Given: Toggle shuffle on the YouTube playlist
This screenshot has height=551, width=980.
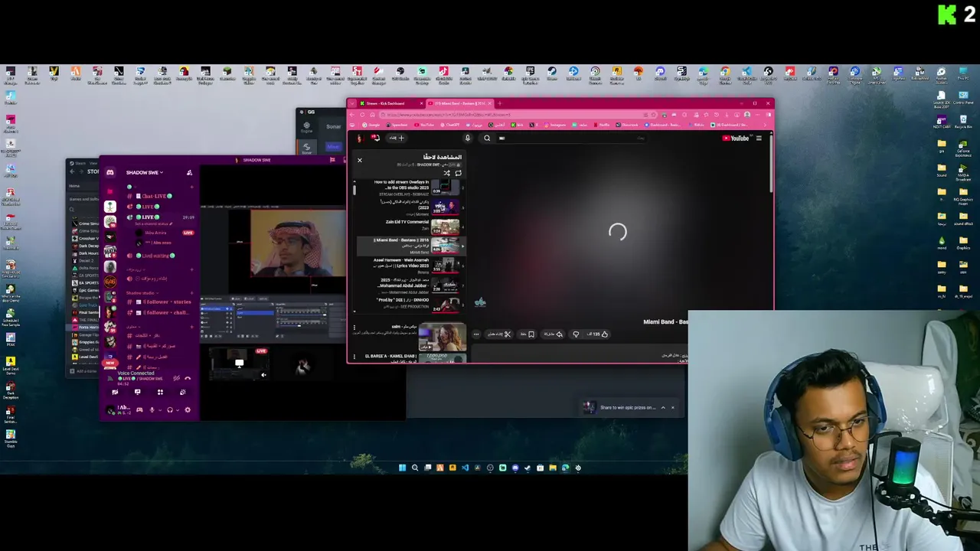Looking at the screenshot, I should 446,173.
